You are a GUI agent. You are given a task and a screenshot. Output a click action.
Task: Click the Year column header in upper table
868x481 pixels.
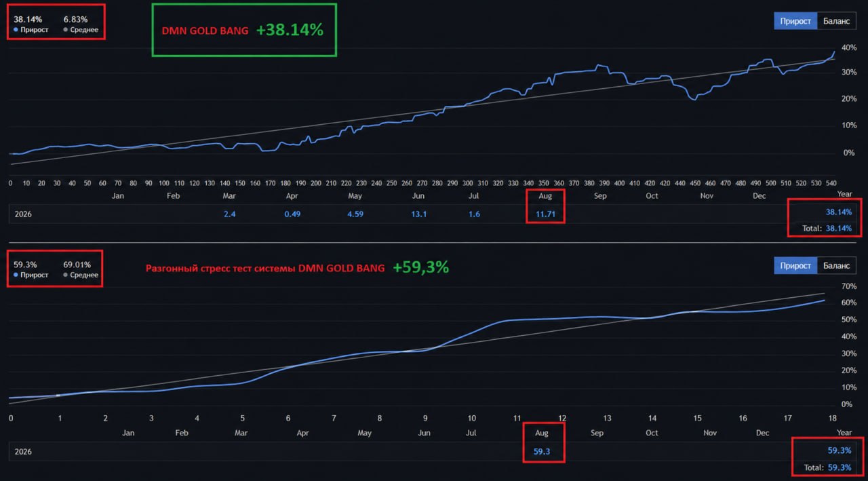tap(844, 194)
